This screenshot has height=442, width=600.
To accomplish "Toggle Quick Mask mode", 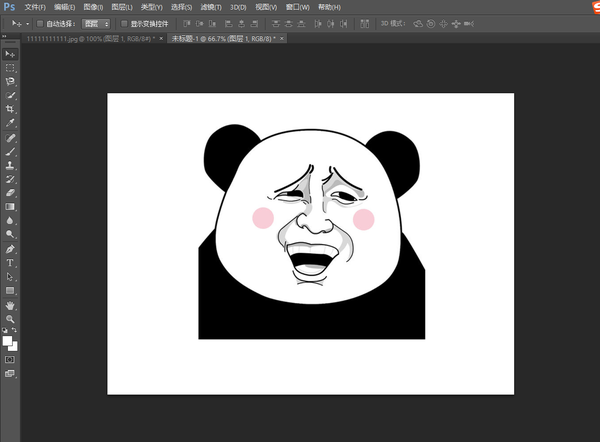I will pos(10,360).
